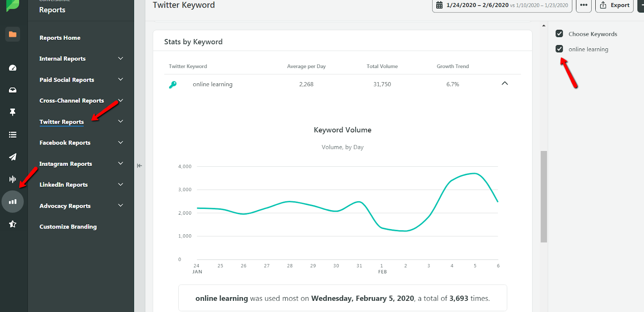Collapse the online learning keyword row

(505, 83)
